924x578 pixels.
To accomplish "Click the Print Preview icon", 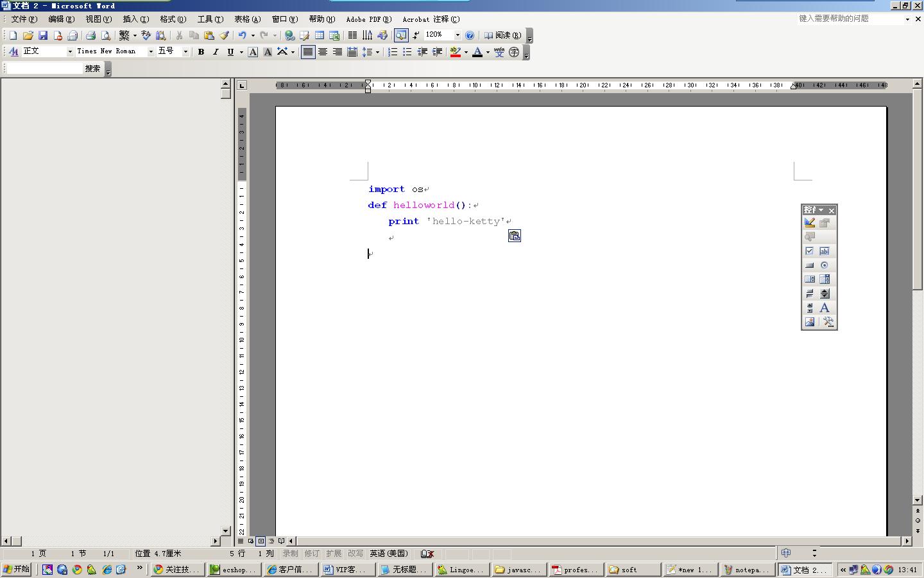I will [105, 35].
